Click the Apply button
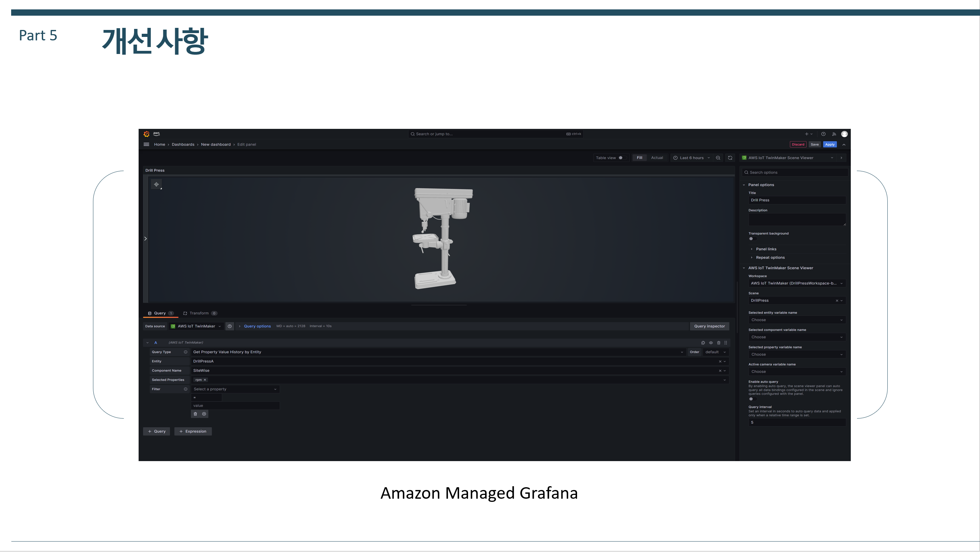Image resolution: width=980 pixels, height=552 pixels. point(830,145)
